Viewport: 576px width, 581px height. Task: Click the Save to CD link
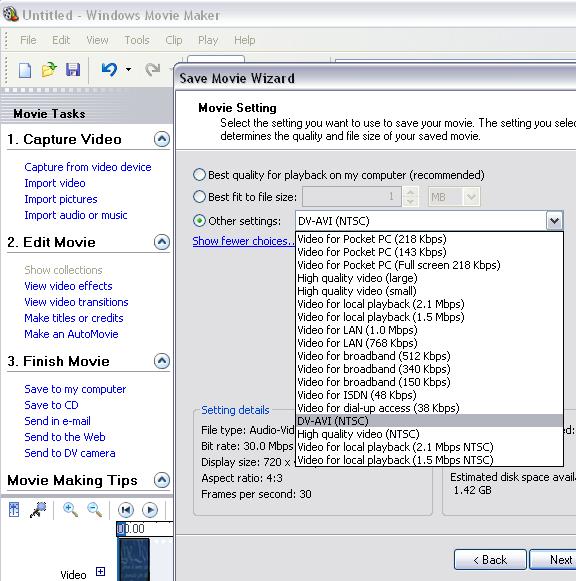(51, 405)
